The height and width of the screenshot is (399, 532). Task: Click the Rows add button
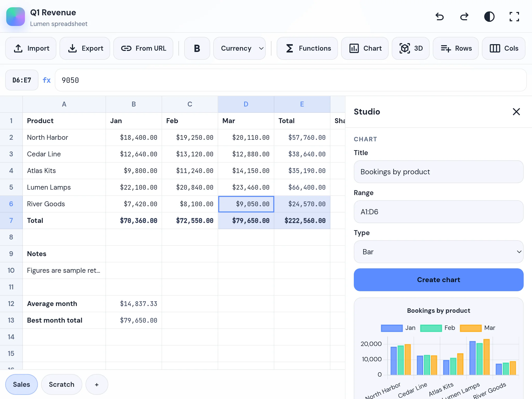click(456, 48)
